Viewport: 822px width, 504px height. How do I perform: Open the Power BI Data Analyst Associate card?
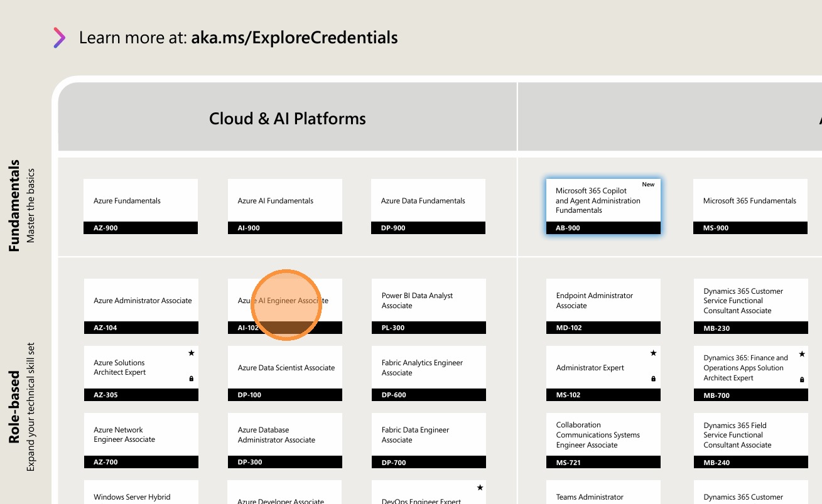coord(429,306)
